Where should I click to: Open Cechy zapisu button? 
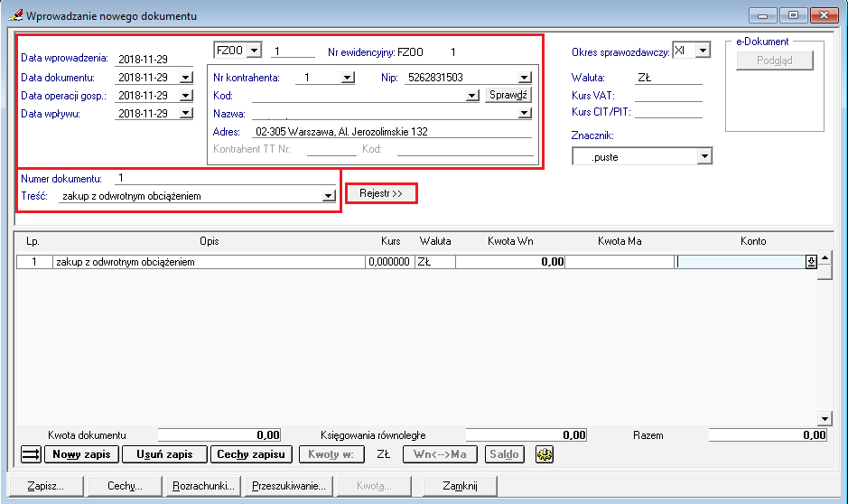[x=251, y=454]
